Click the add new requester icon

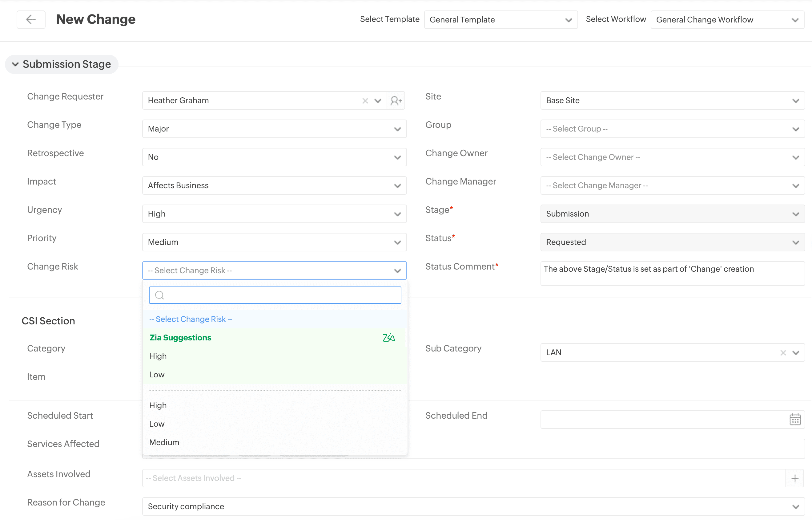coord(396,101)
